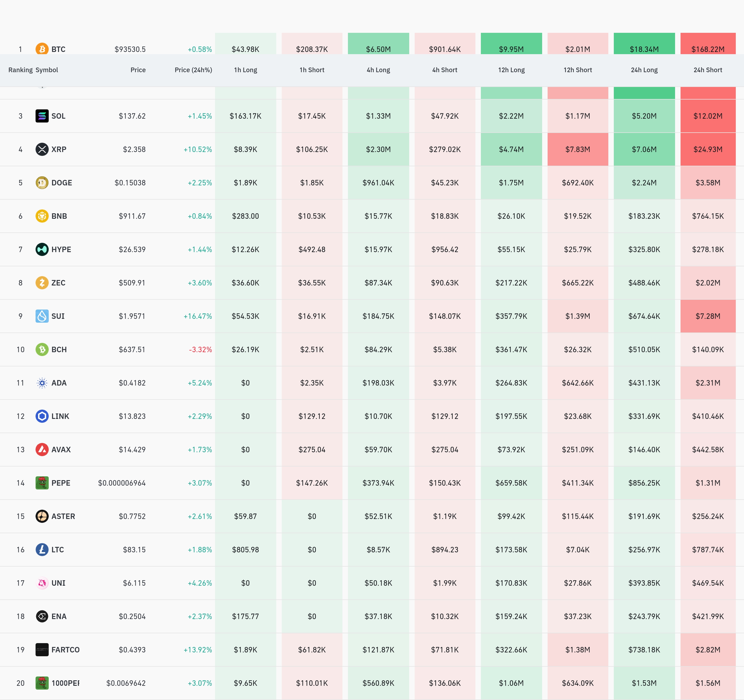The height and width of the screenshot is (700, 744).
Task: Click the XRP coin logo
Action: pos(42,149)
